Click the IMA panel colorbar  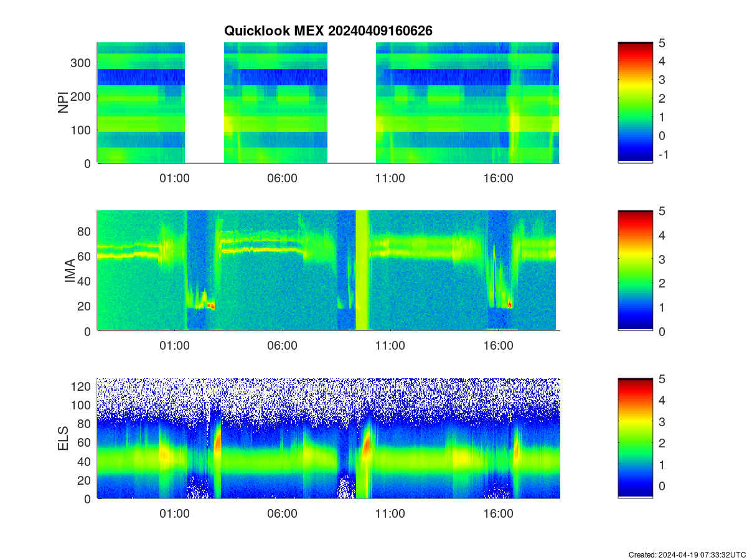[635, 271]
